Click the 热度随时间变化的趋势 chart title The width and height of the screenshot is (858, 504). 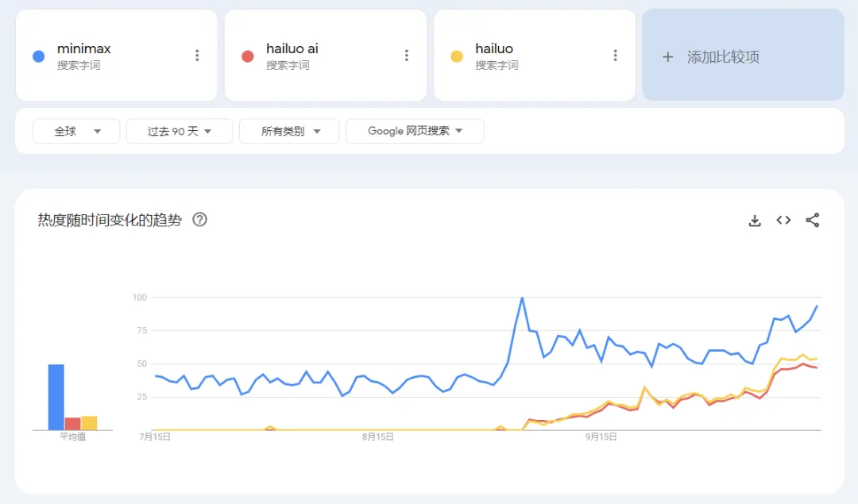coord(110,220)
